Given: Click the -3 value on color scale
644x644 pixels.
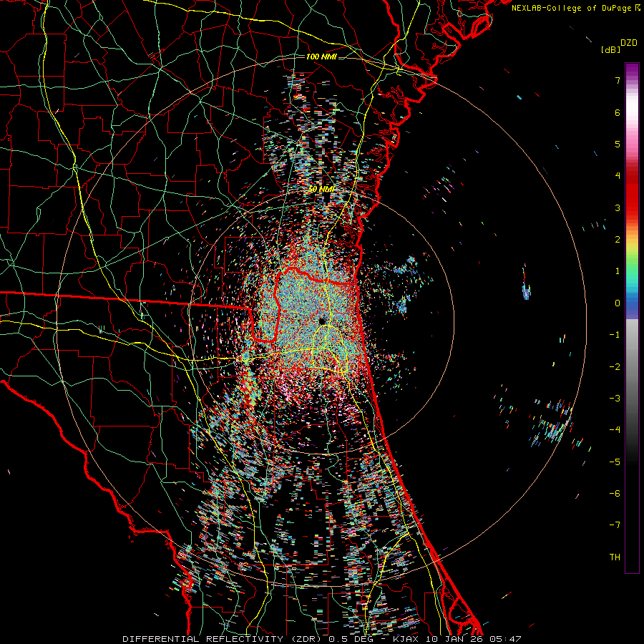Looking at the screenshot, I should 615,399.
